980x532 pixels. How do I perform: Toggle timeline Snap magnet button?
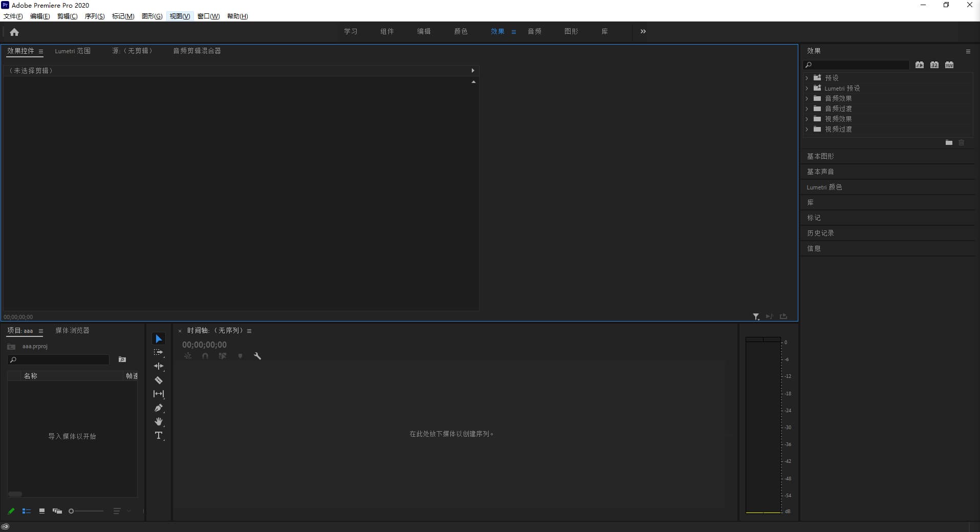coord(205,356)
